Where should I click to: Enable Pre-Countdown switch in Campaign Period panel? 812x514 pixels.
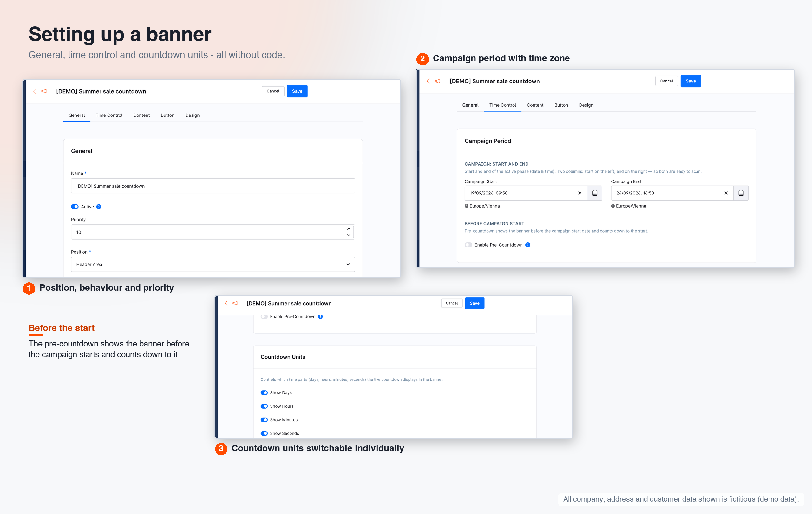[x=468, y=245]
